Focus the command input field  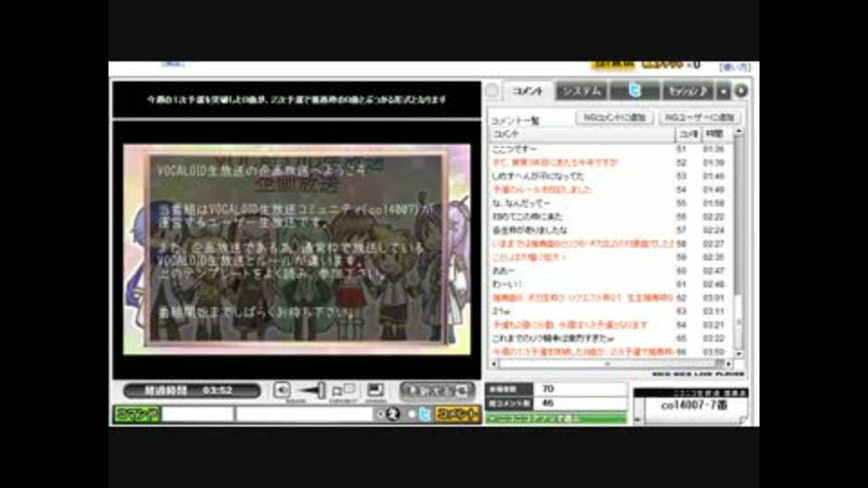click(x=198, y=414)
